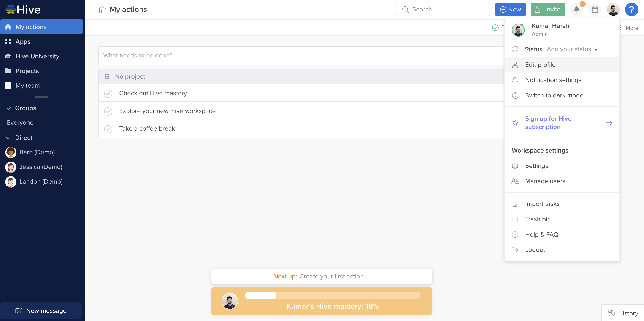Viewport: 644px width, 321px height.
Task: Click the user avatar in top bar
Action: pos(613,10)
